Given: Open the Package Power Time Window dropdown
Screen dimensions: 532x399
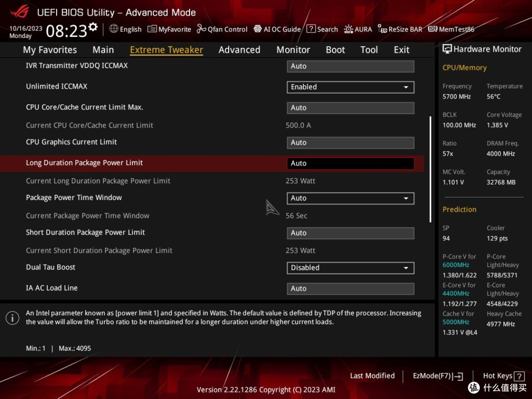Looking at the screenshot, I should (x=351, y=199).
